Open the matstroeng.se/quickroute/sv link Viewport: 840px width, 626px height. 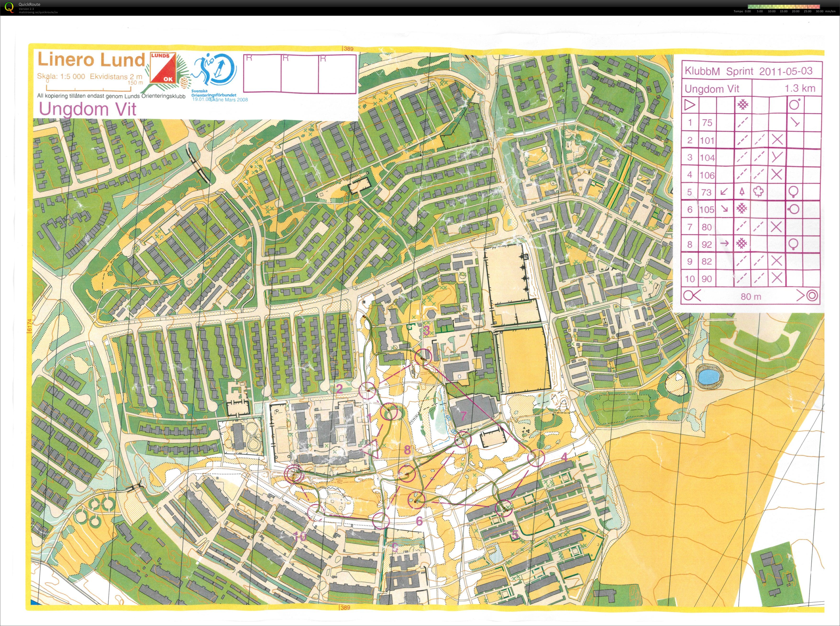[x=38, y=12]
